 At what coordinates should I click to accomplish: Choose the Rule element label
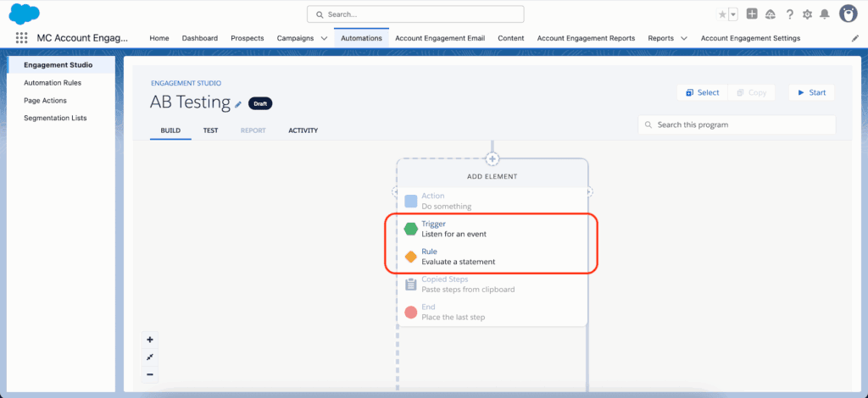pos(429,252)
